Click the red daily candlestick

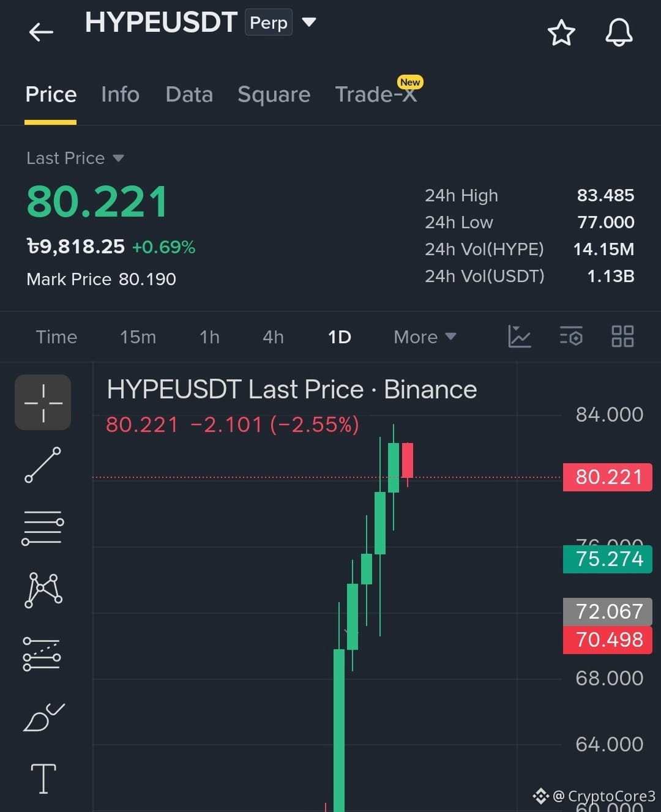point(407,460)
